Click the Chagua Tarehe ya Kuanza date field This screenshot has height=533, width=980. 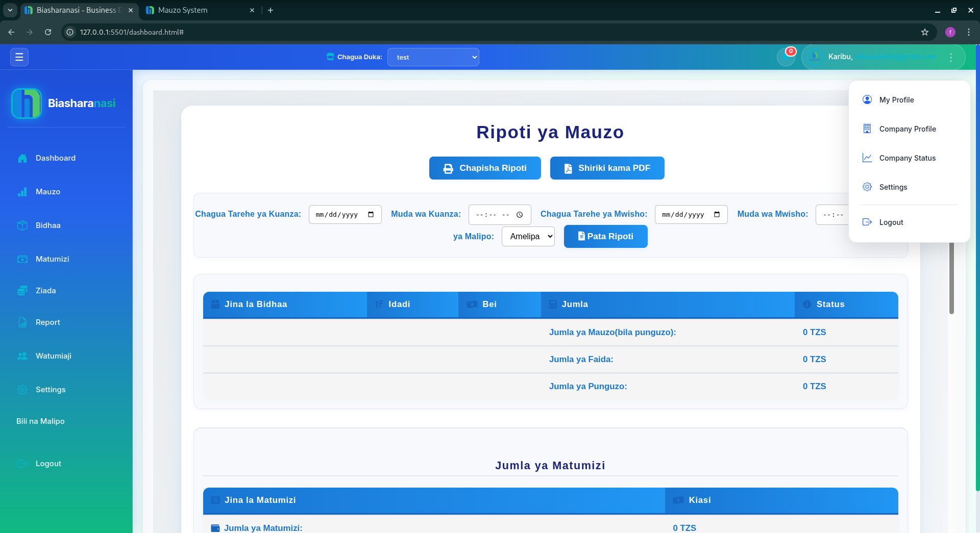point(345,214)
